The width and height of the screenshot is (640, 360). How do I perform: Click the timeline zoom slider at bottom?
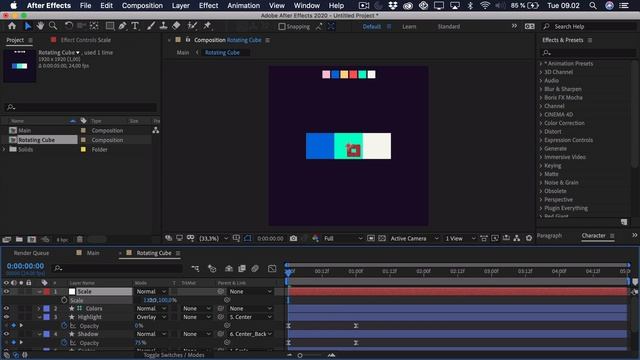click(300, 355)
